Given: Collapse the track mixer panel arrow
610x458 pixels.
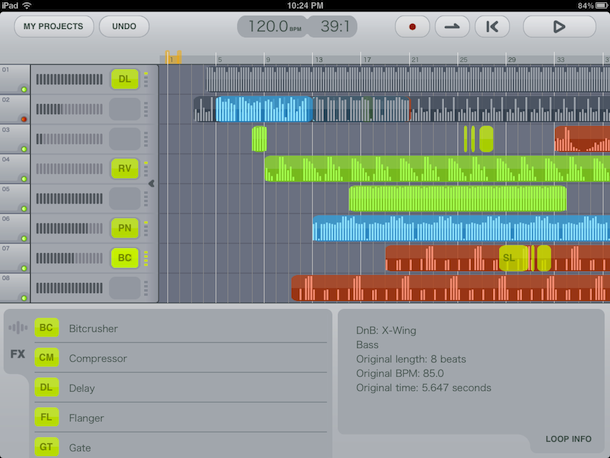Looking at the screenshot, I should click(x=152, y=184).
